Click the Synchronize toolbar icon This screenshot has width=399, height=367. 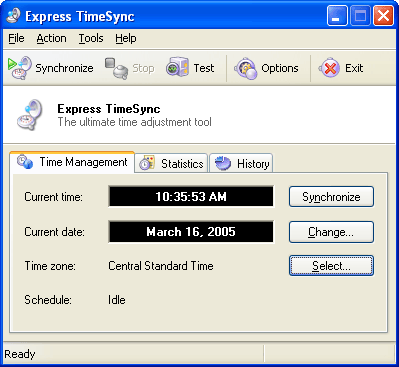[x=20, y=68]
